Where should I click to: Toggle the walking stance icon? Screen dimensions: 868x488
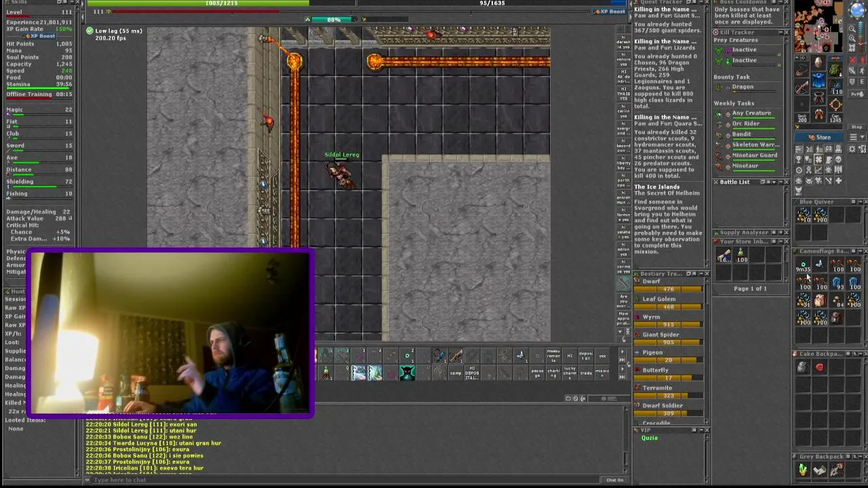pos(862,71)
